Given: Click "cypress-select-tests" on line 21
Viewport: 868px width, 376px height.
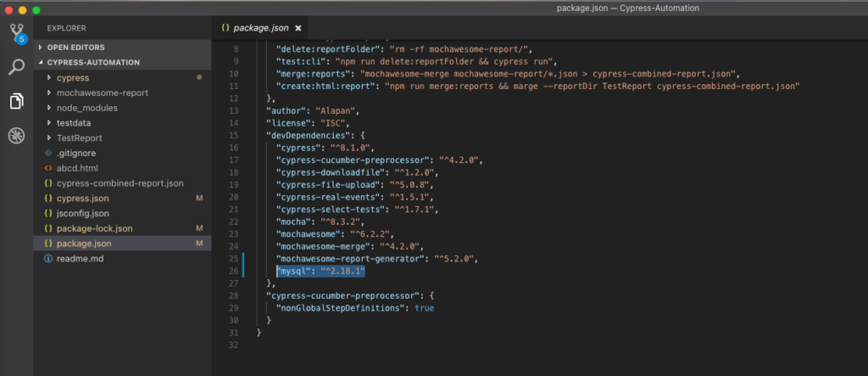Looking at the screenshot, I should 330,209.
